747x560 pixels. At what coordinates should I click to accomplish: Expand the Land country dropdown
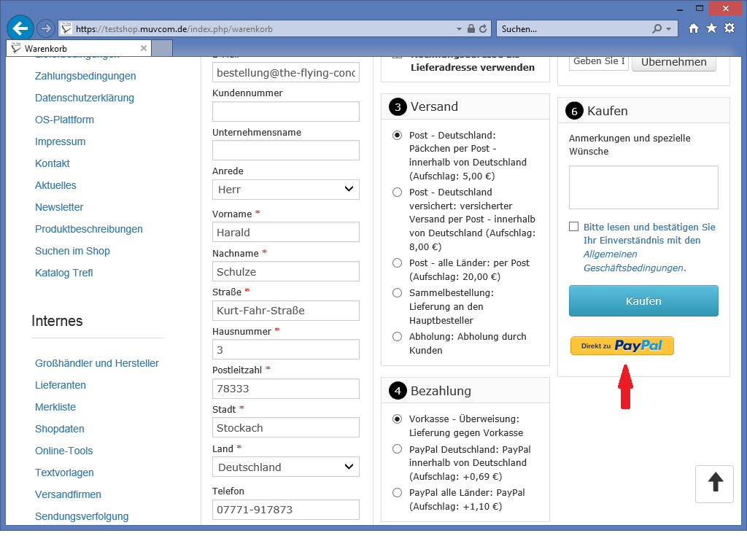point(286,467)
